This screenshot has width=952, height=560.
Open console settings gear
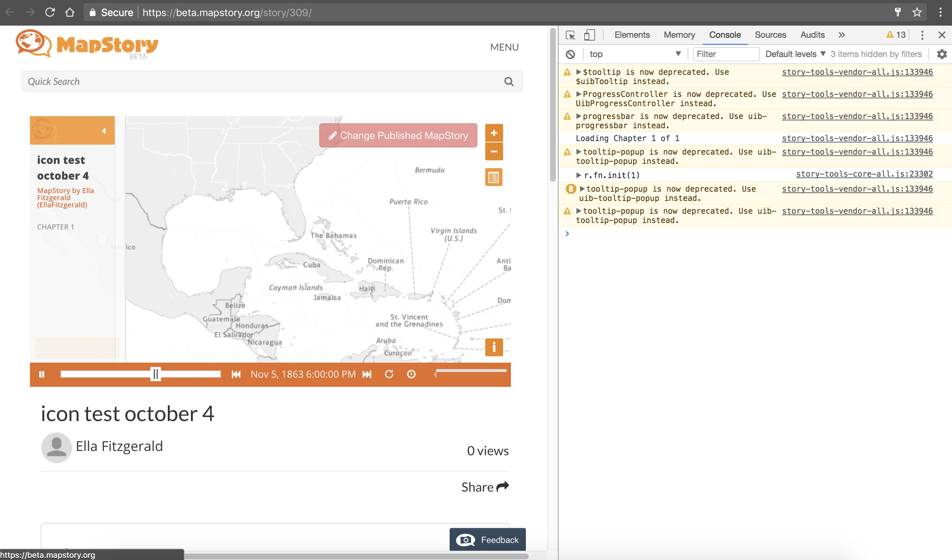(x=942, y=55)
